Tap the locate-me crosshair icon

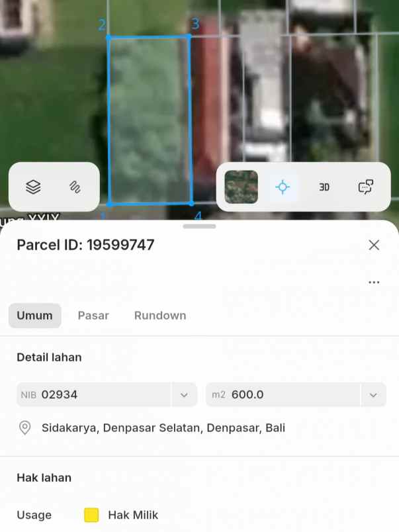pos(283,187)
